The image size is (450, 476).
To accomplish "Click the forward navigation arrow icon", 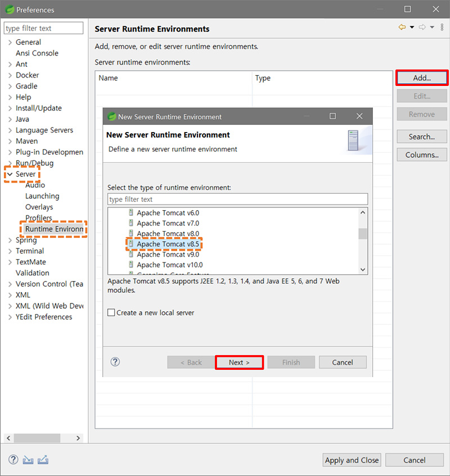I will pos(422,28).
